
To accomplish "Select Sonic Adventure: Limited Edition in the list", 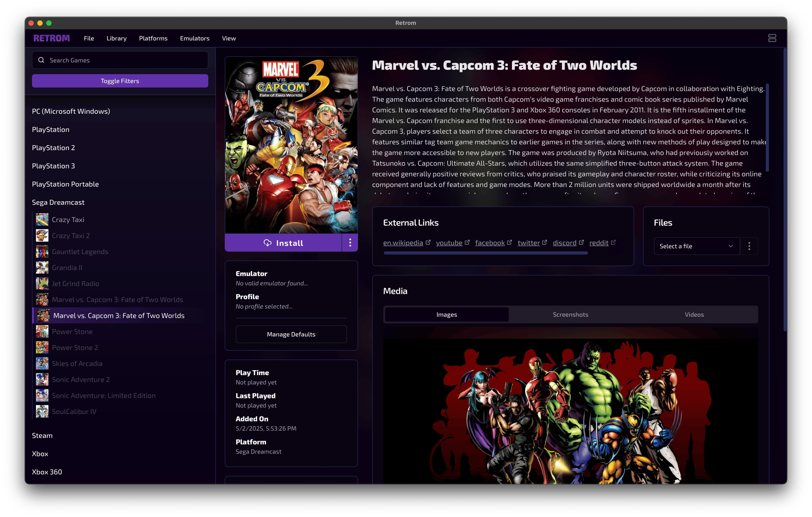I will (103, 396).
